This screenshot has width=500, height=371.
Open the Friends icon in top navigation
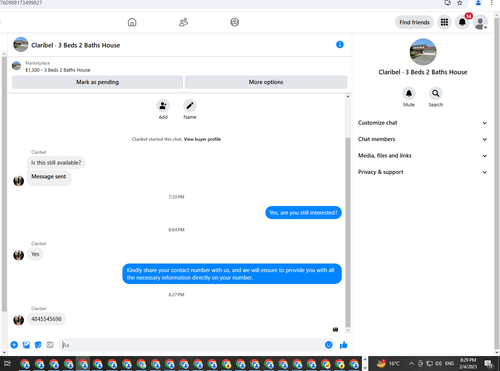[183, 22]
